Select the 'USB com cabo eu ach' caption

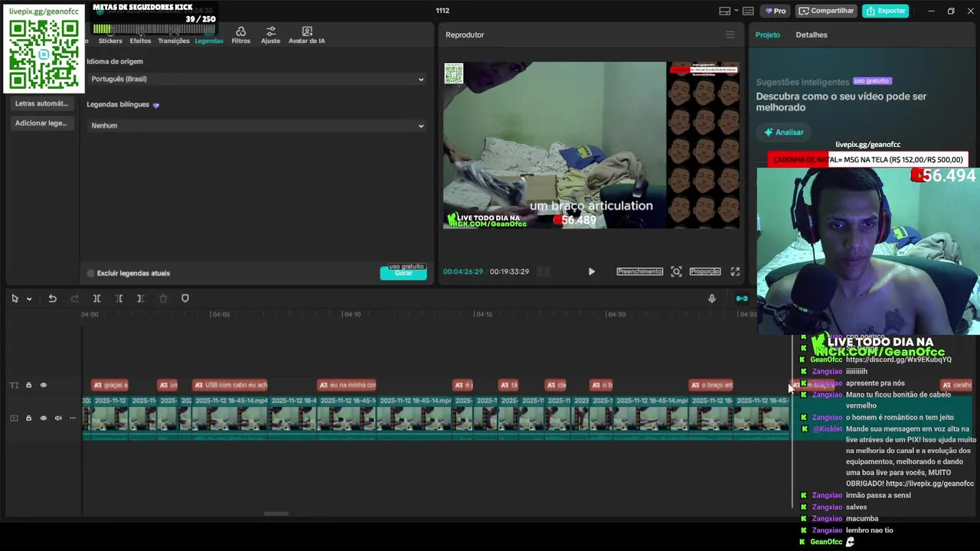coord(230,385)
